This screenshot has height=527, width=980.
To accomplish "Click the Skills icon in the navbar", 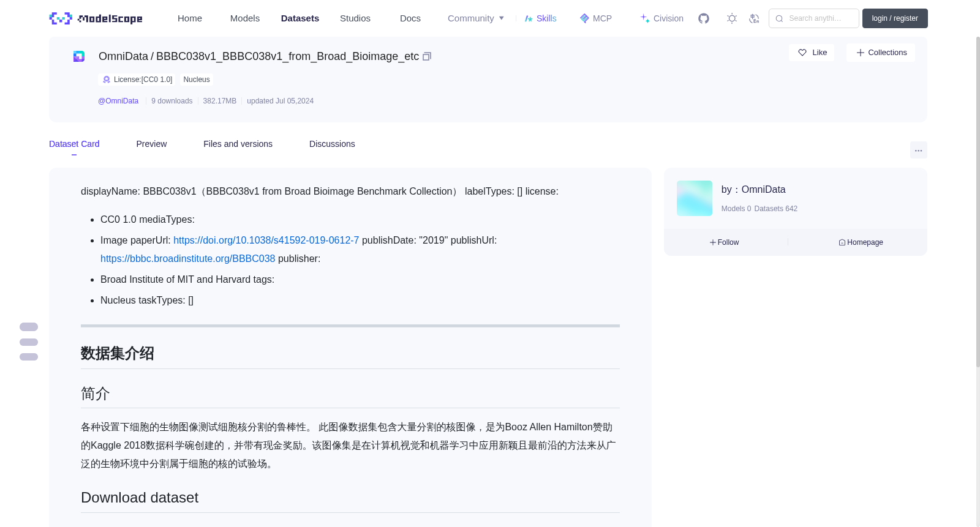I will 529,18.
